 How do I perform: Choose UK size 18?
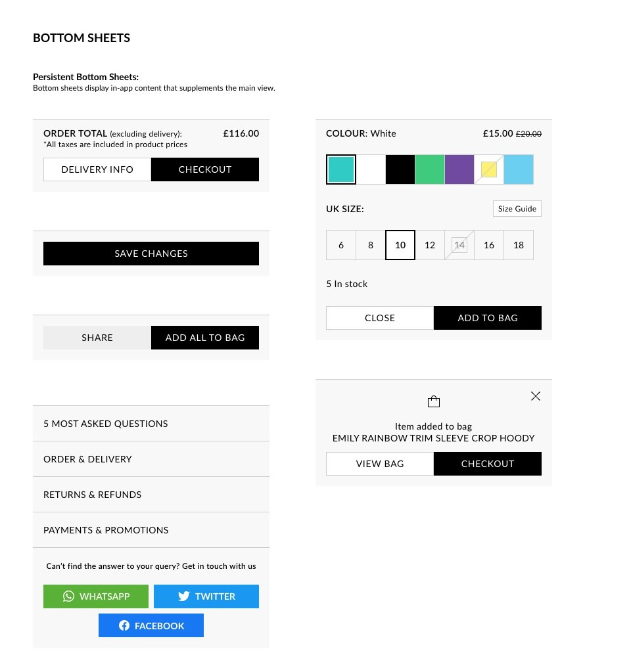coord(519,245)
